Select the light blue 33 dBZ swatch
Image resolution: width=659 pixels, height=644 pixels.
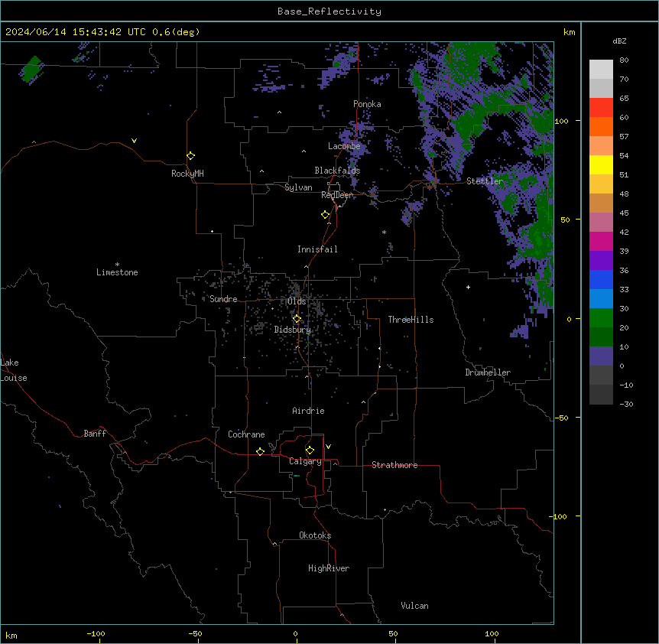coord(601,299)
